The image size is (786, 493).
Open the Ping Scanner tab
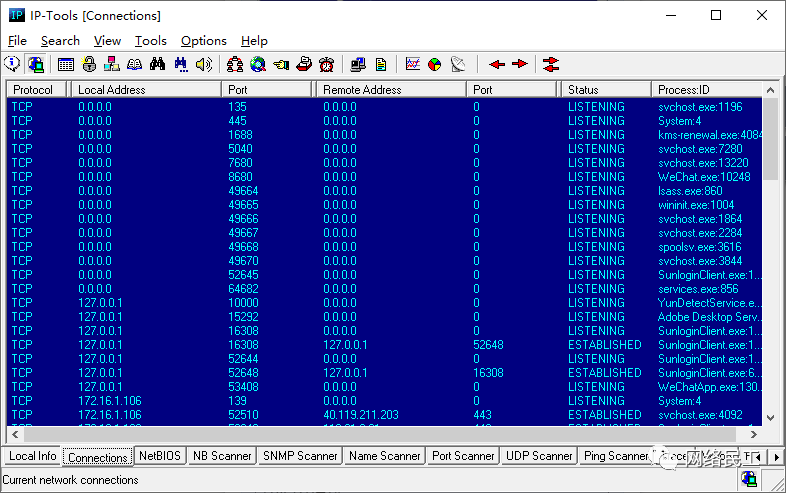click(x=616, y=456)
